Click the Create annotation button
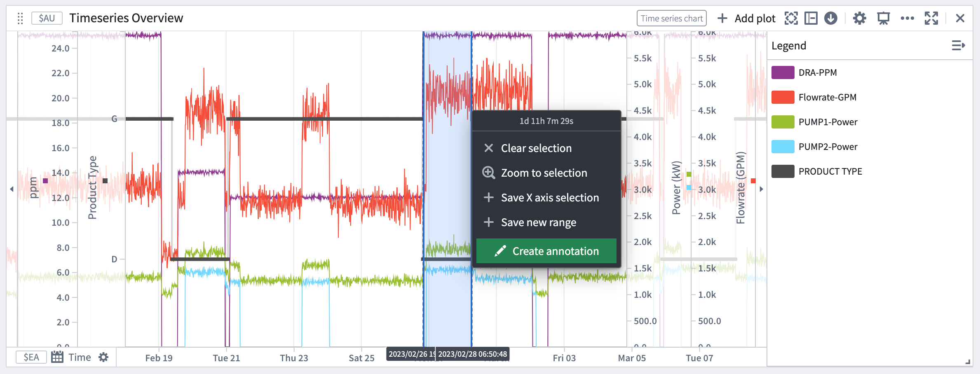This screenshot has height=374, width=980. coord(546,251)
